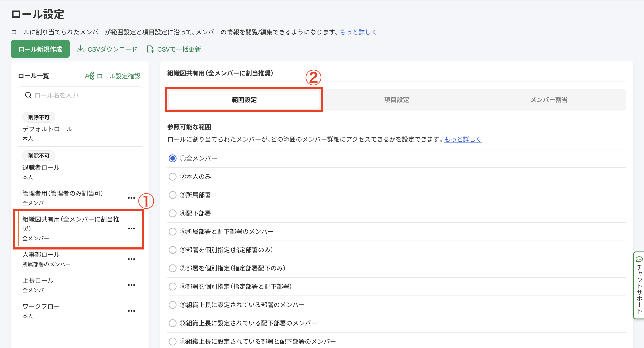
Task: Open more options for 組織図共有用 role
Action: click(131, 229)
